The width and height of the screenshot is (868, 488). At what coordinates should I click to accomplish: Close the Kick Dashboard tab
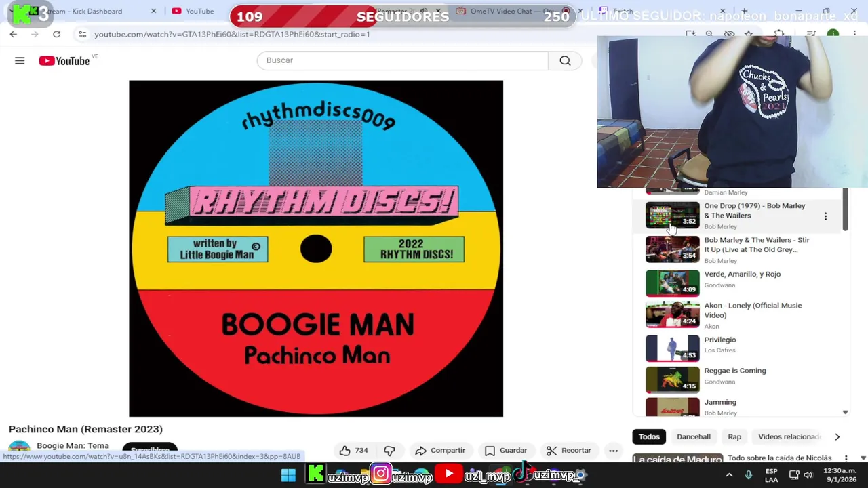[x=153, y=11]
